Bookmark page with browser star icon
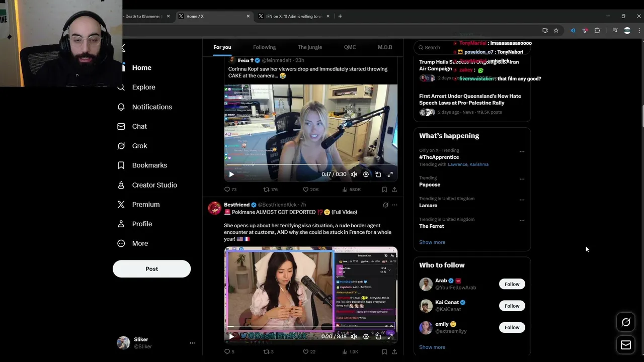The width and height of the screenshot is (644, 362). 556,31
